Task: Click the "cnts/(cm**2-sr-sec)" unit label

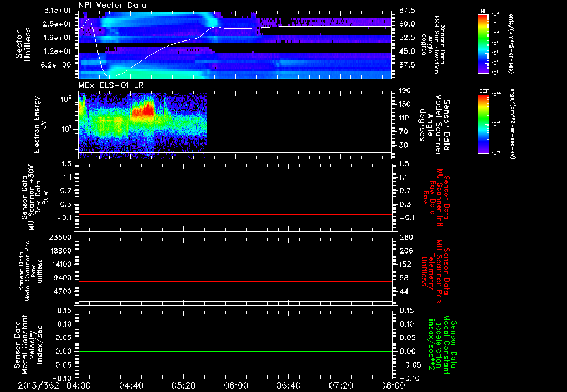Action: point(511,44)
